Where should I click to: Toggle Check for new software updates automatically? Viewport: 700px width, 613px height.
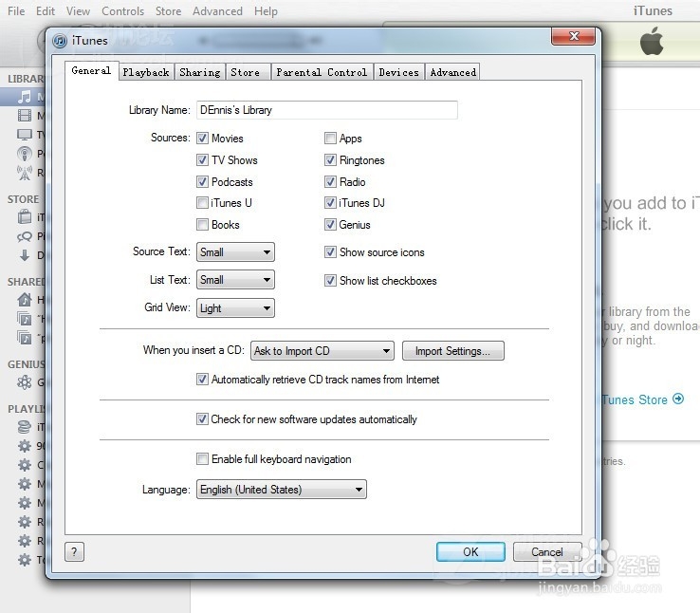[202, 419]
